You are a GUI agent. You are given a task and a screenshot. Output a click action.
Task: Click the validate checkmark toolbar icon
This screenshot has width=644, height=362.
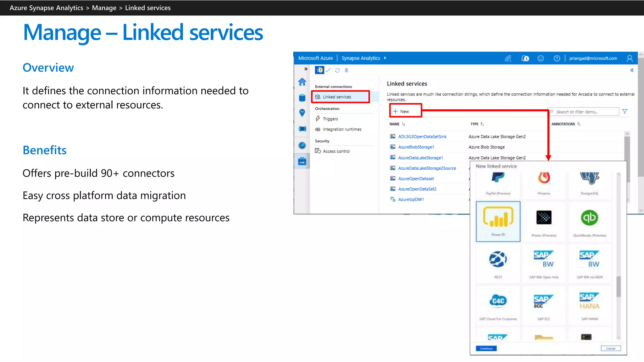tap(328, 70)
